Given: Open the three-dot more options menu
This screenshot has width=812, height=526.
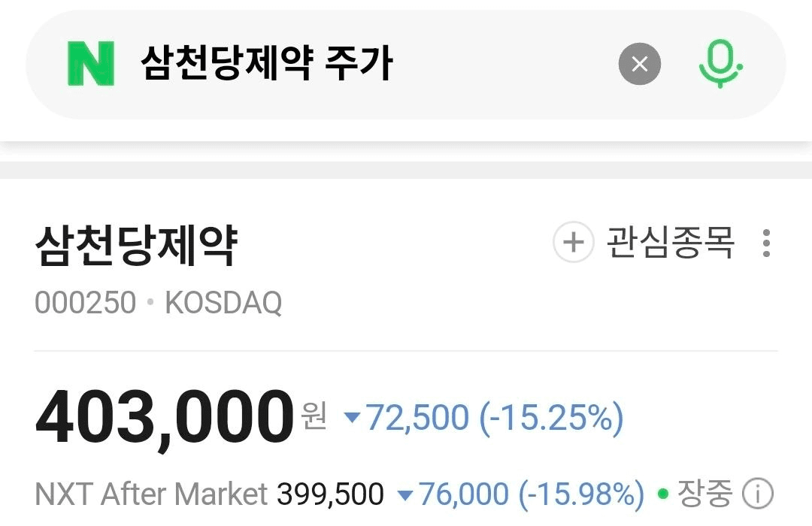Looking at the screenshot, I should click(766, 243).
